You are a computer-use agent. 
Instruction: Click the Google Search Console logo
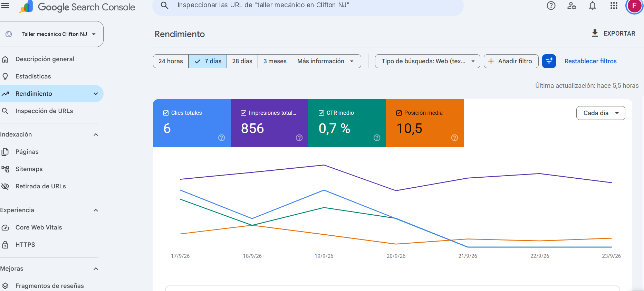coord(77,7)
